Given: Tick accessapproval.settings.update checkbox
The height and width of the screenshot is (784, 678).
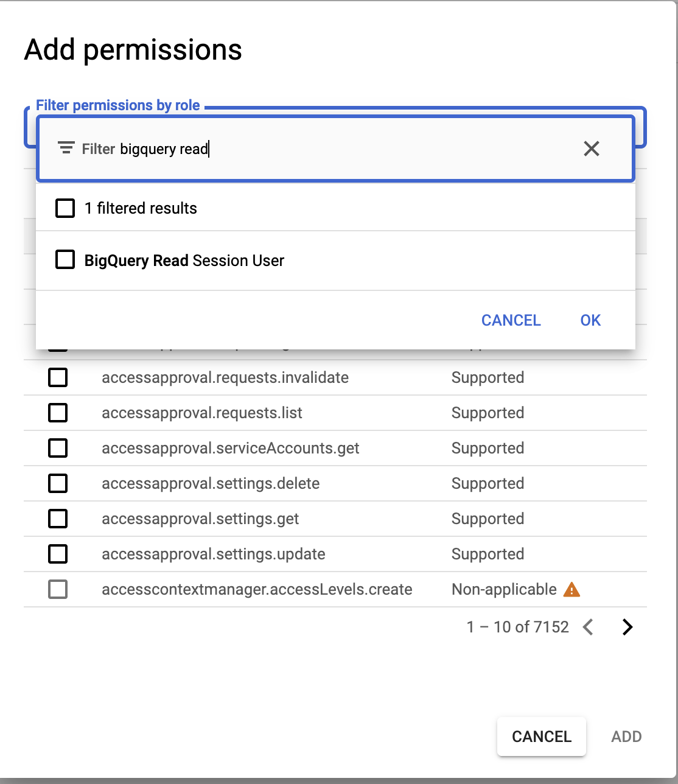Looking at the screenshot, I should [x=58, y=554].
